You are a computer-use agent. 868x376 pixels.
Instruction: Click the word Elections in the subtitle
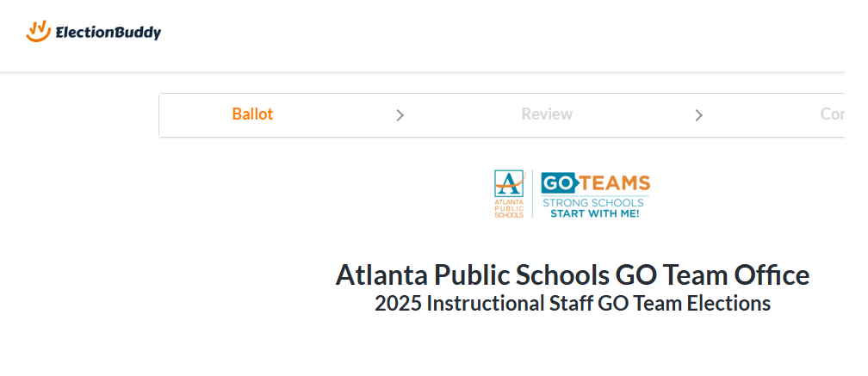728,304
